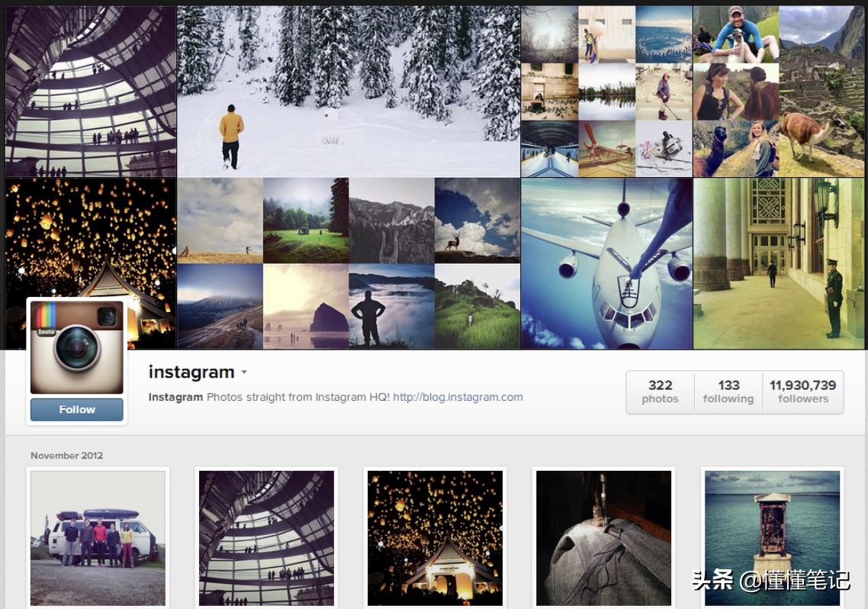This screenshot has width=868, height=609.
Task: Click the November 2012 section heading
Action: [67, 456]
